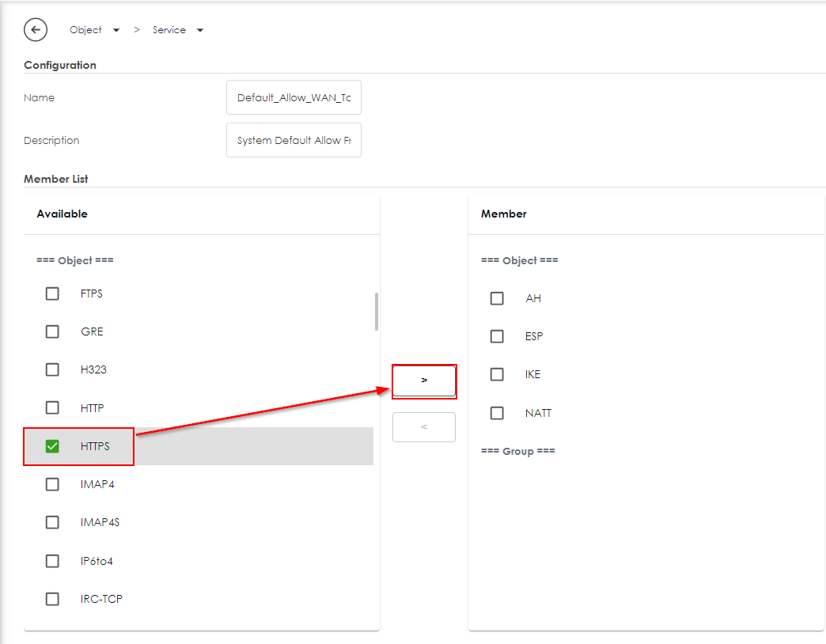Focus the Description input field
The height and width of the screenshot is (644, 826).
coord(294,140)
